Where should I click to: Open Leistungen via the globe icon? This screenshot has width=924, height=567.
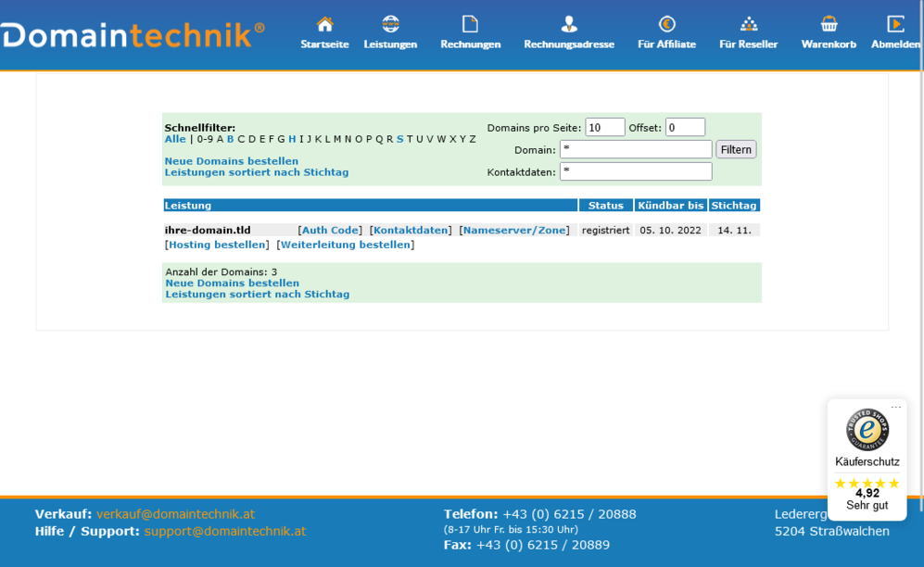click(x=390, y=24)
